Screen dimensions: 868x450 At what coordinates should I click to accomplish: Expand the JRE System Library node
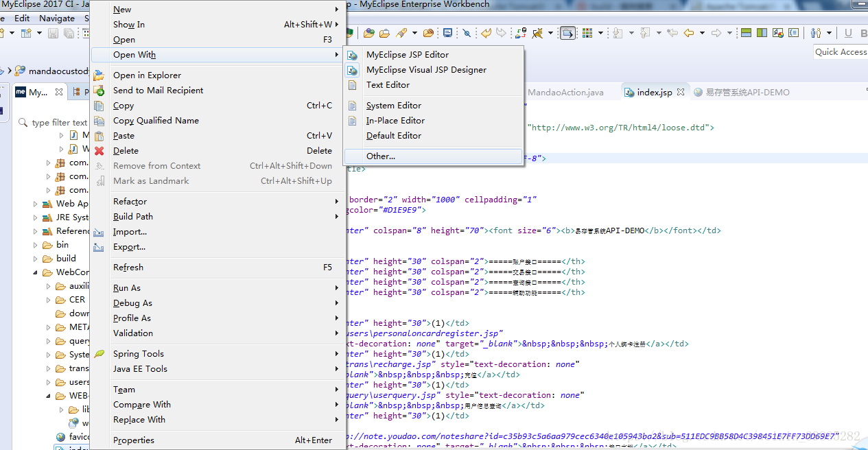click(36, 217)
